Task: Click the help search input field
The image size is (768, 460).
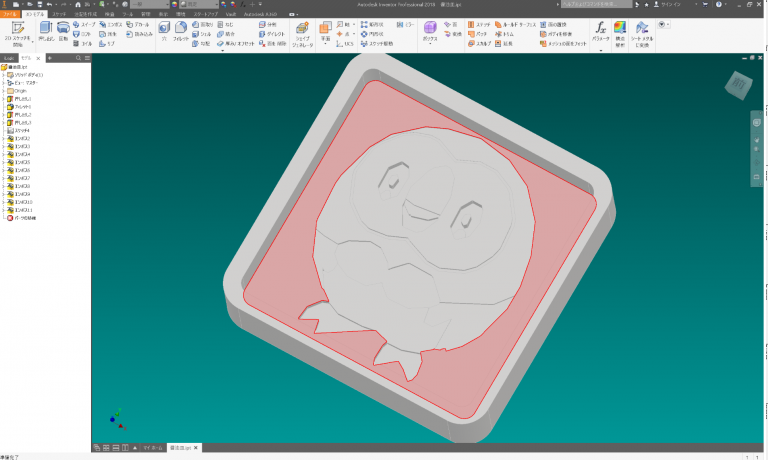Action: (x=597, y=4)
